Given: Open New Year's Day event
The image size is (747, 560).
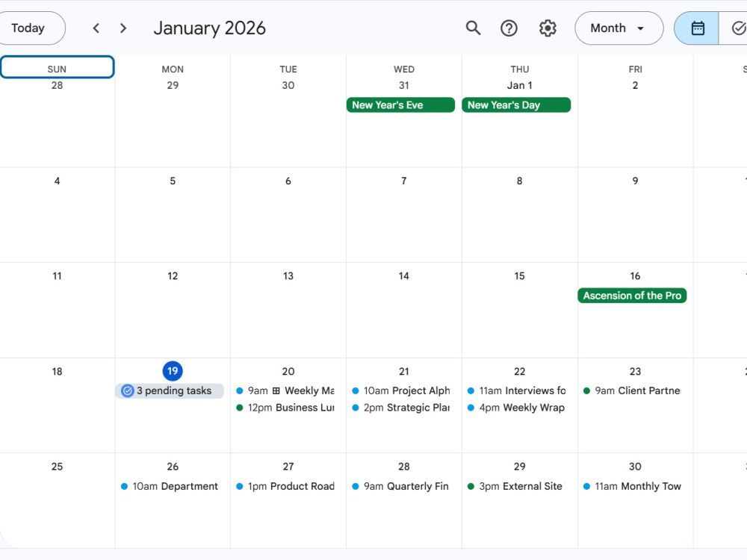Looking at the screenshot, I should pos(516,105).
